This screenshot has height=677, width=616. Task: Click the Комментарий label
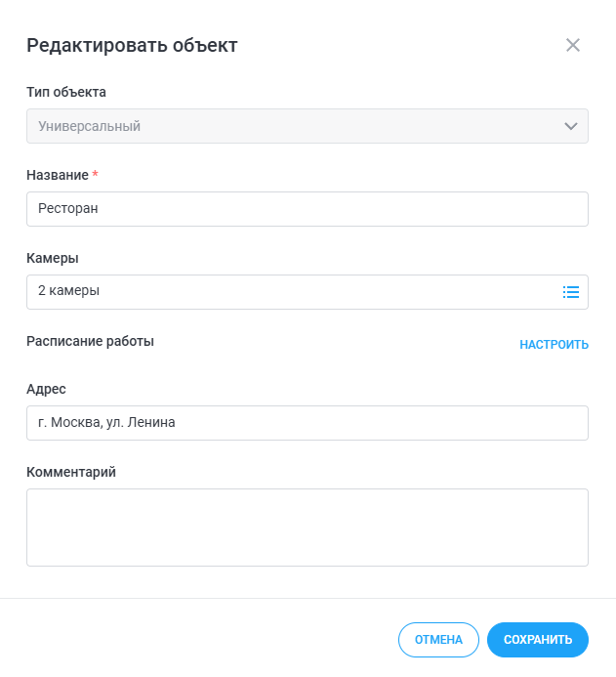click(x=71, y=472)
